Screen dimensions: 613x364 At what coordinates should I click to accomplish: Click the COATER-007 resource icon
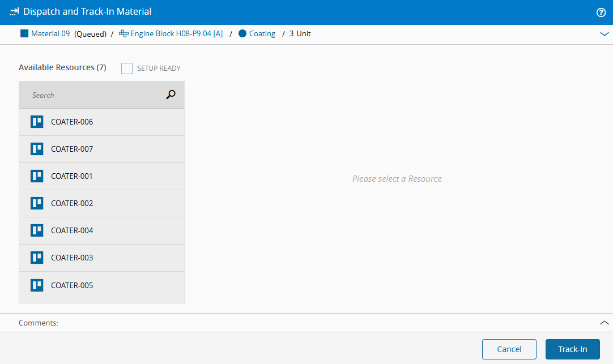click(x=37, y=149)
